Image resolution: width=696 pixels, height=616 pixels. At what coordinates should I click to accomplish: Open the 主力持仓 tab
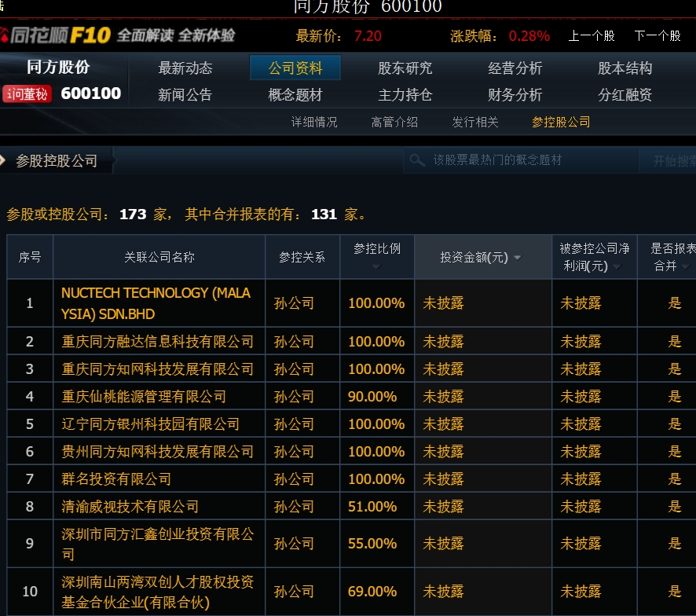pyautogui.click(x=405, y=94)
